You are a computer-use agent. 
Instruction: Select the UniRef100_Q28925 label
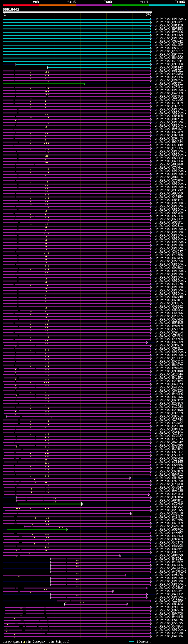click(x=169, y=316)
